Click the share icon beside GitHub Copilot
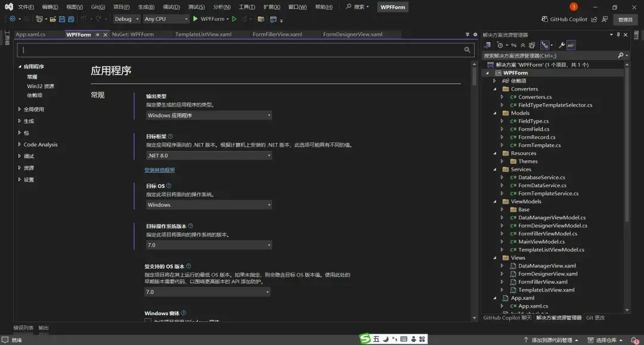644x345 pixels. click(594, 19)
